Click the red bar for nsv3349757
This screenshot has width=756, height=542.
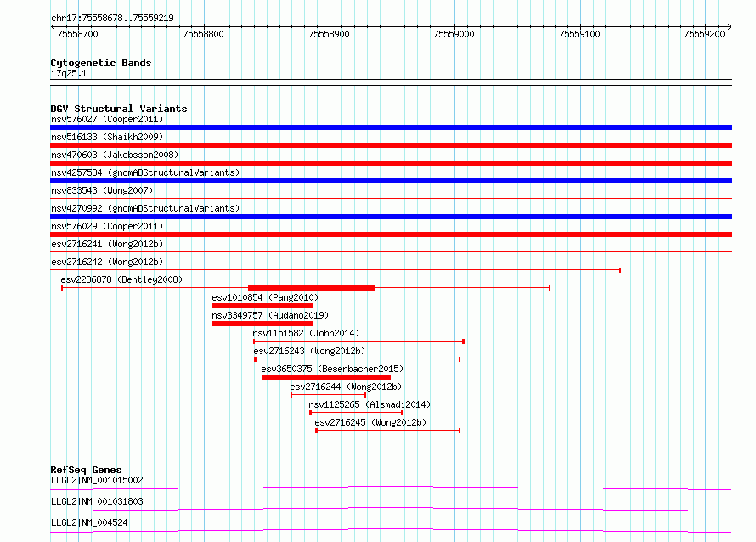click(262, 324)
